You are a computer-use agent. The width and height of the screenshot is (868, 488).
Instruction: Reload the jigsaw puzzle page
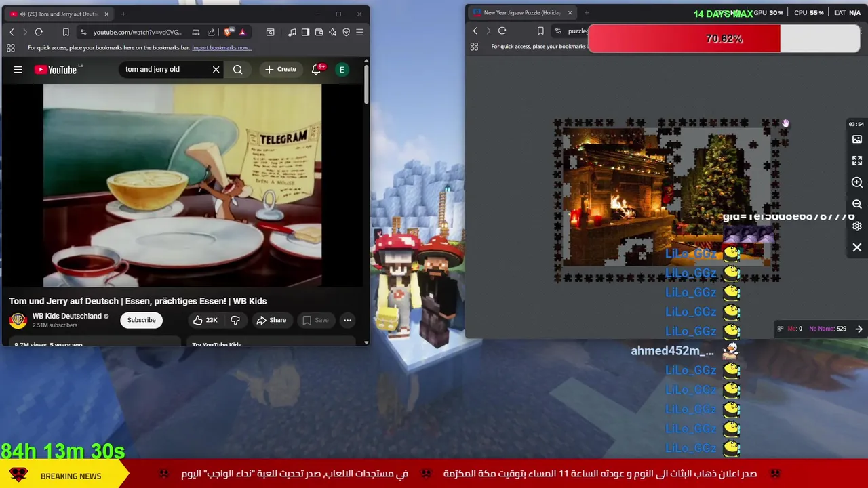pos(502,30)
